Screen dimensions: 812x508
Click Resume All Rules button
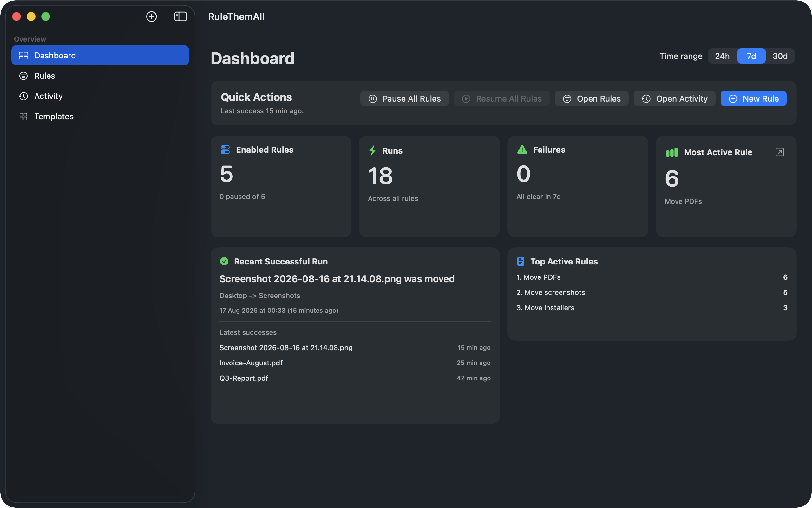point(501,99)
